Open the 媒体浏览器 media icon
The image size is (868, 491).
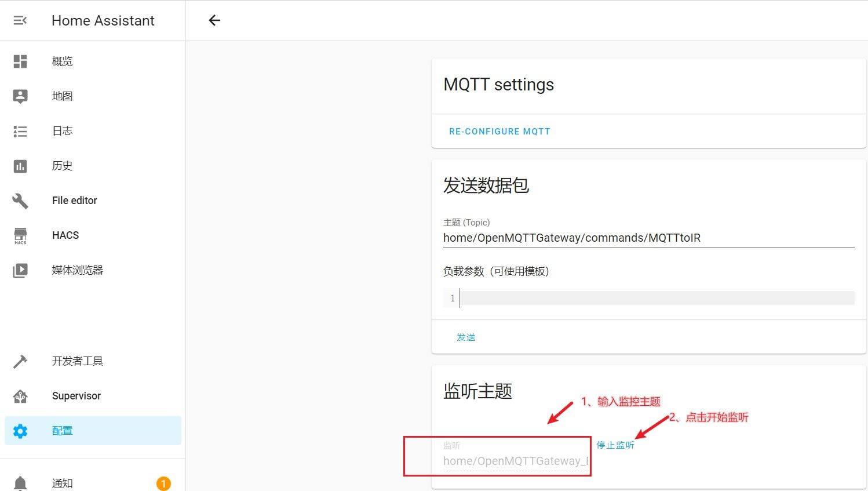coord(20,270)
